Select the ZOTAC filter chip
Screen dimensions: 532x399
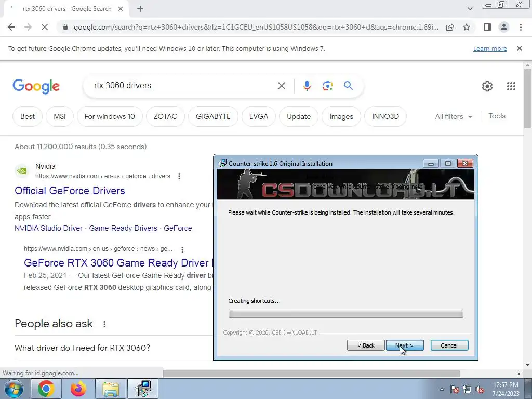coord(165,116)
